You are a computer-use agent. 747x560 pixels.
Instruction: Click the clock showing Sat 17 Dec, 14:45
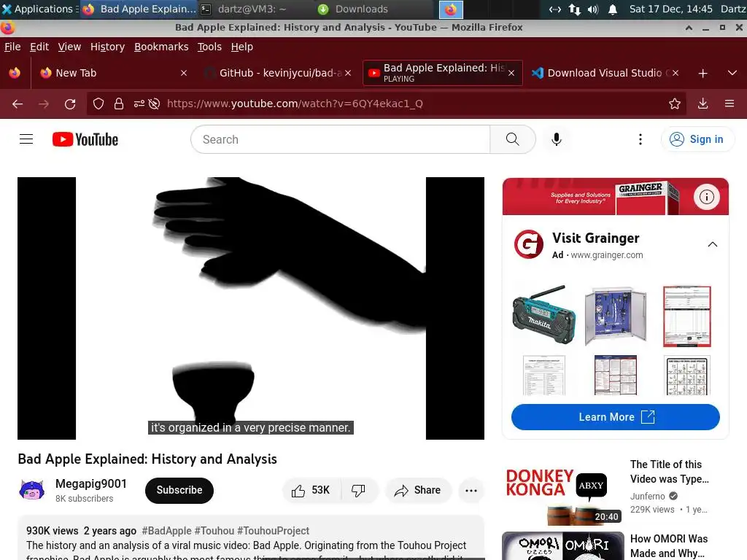click(x=671, y=9)
